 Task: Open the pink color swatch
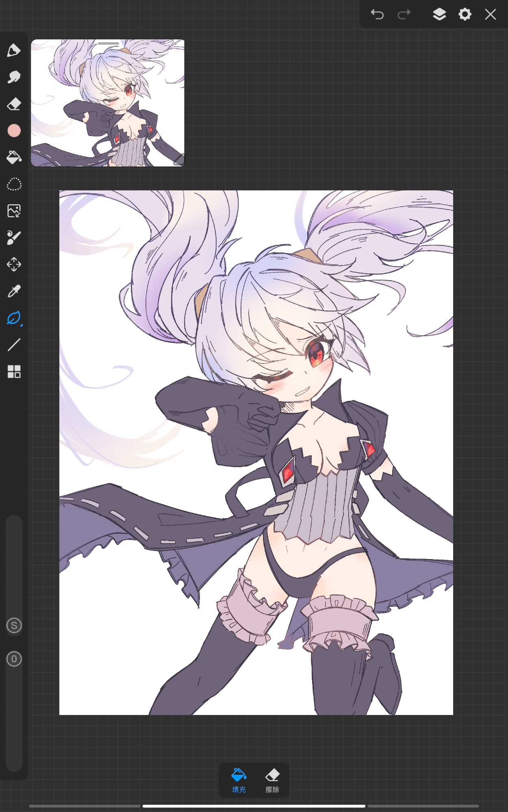click(x=14, y=131)
